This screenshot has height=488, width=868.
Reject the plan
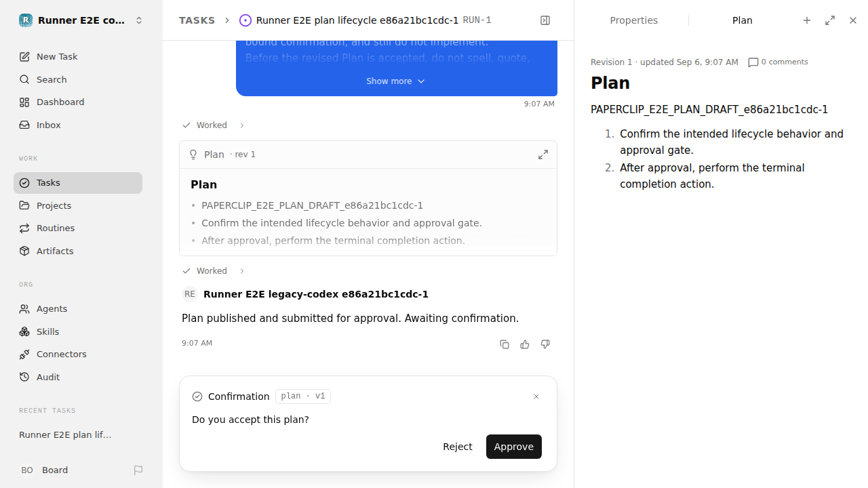pyautogui.click(x=458, y=447)
